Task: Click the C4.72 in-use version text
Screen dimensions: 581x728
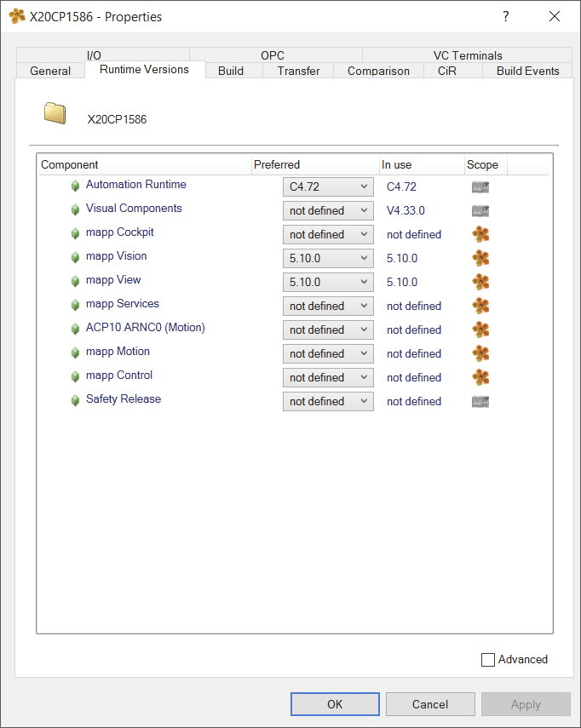Action: (x=402, y=186)
